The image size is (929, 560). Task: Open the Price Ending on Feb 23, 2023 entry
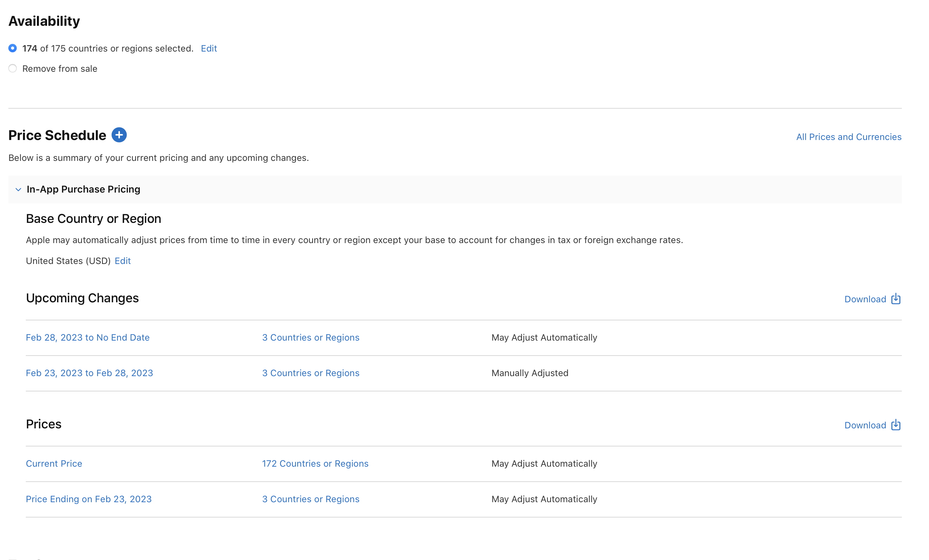coord(89,499)
